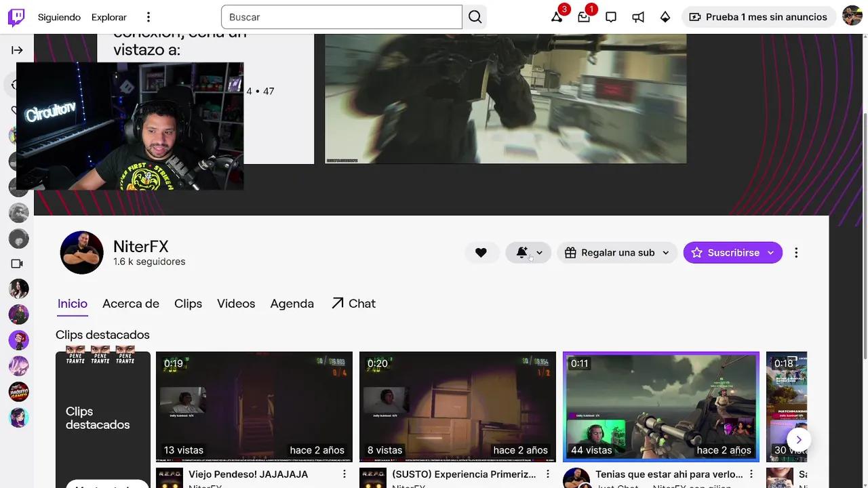Click the camera icon in the sidebar

(17, 264)
